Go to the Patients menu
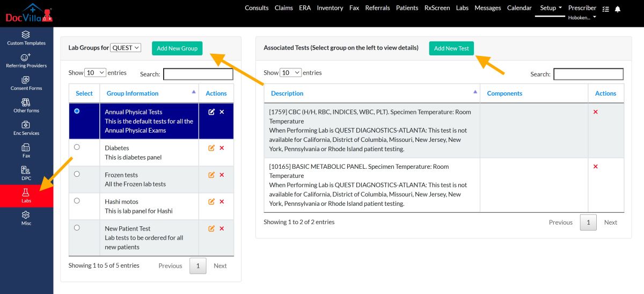 click(407, 8)
